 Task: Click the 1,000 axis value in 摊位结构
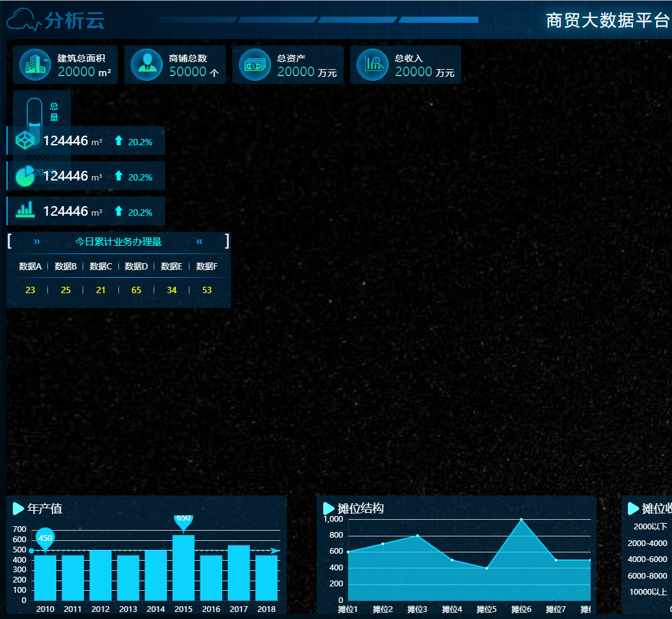333,519
